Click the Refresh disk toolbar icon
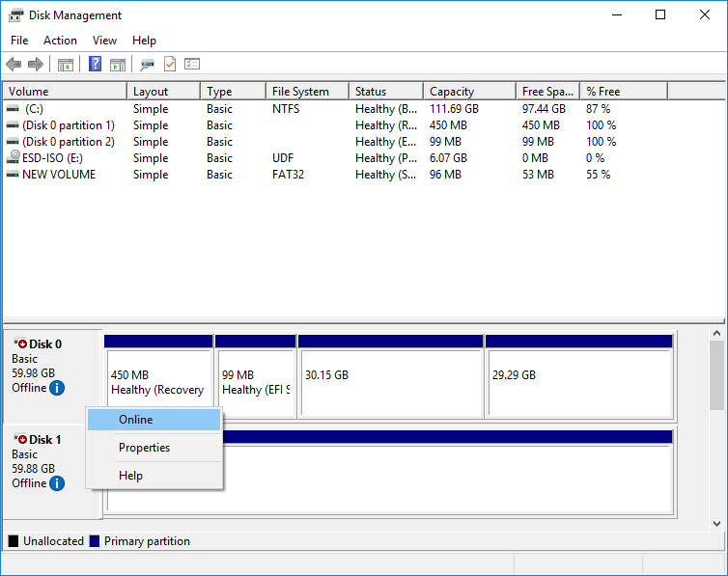Image resolution: width=728 pixels, height=576 pixels. 147,65
